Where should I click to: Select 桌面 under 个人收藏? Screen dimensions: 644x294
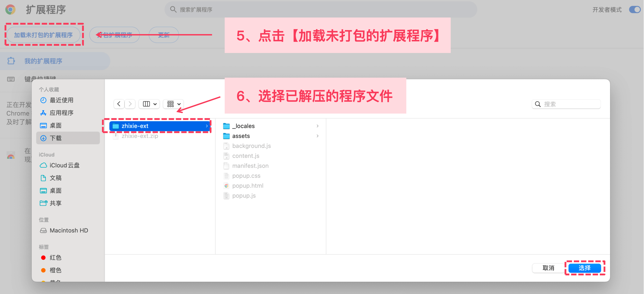coord(68,125)
